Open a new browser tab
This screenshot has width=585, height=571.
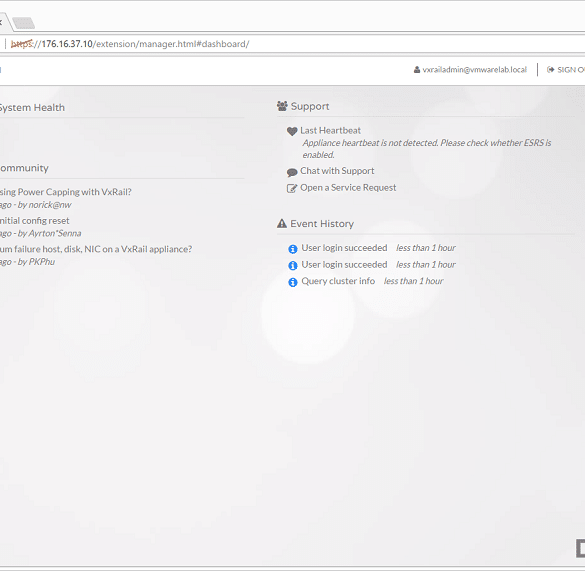(x=24, y=23)
